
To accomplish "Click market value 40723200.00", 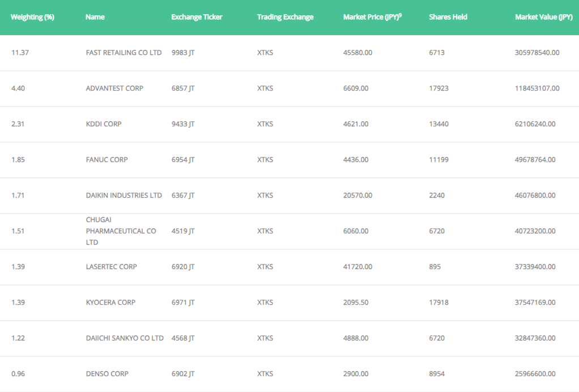I will (535, 231).
